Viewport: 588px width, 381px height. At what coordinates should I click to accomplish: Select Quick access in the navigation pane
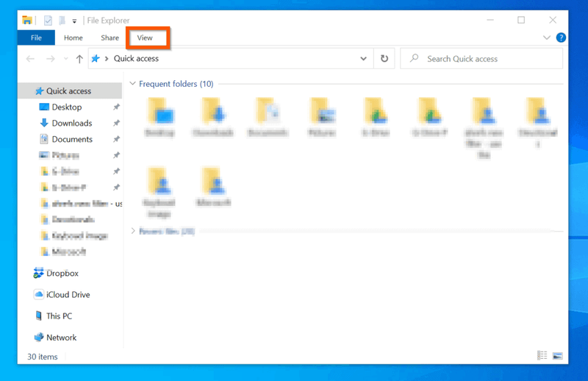(70, 91)
